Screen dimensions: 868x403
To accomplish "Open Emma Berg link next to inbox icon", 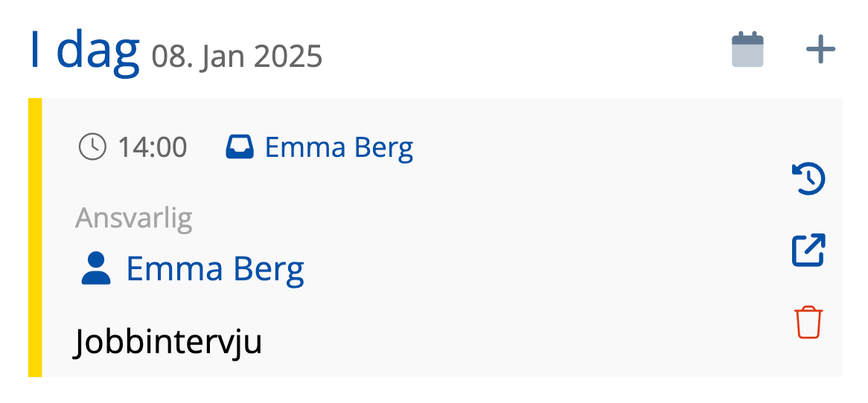I will click(x=339, y=147).
